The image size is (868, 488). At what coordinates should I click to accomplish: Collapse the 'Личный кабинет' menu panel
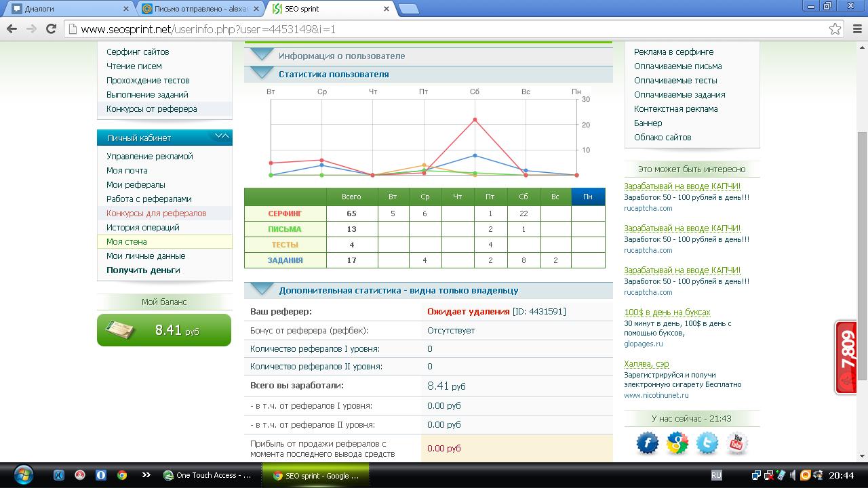coord(222,137)
